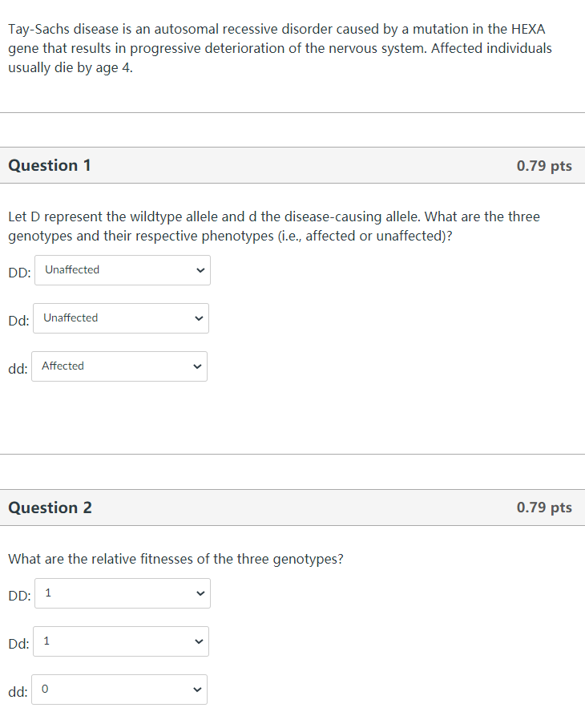
Task: Click chevron arrow on Question 2 DD select
Action: point(200,593)
